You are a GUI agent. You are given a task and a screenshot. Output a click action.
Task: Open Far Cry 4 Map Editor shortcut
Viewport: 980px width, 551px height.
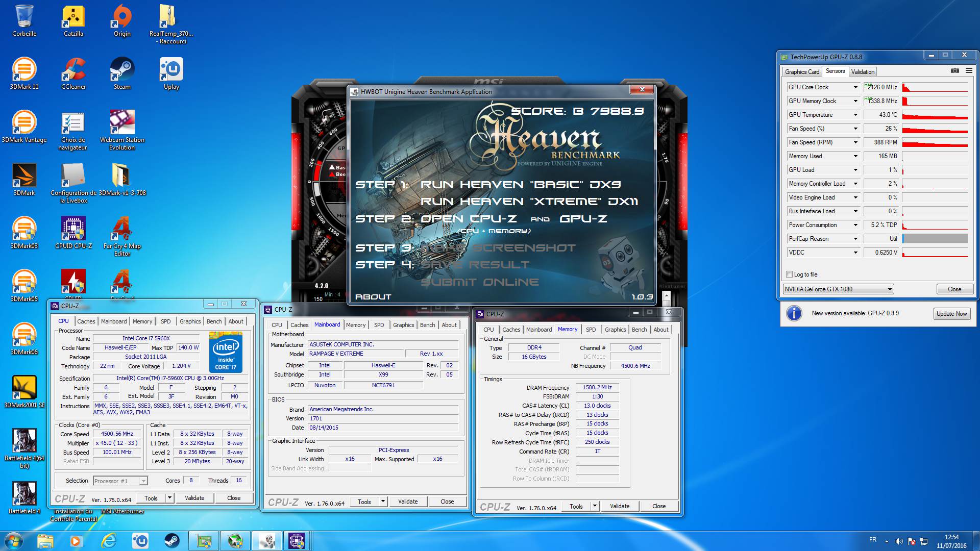122,237
